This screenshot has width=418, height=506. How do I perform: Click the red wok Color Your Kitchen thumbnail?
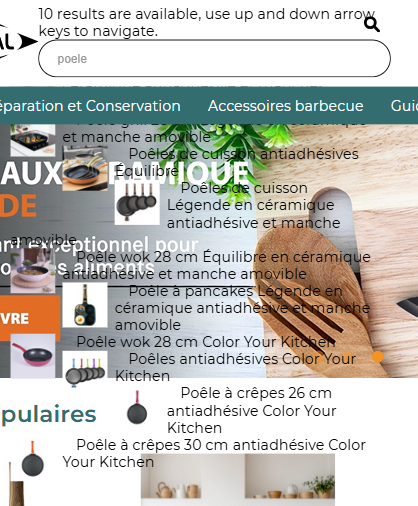[x=33, y=356]
